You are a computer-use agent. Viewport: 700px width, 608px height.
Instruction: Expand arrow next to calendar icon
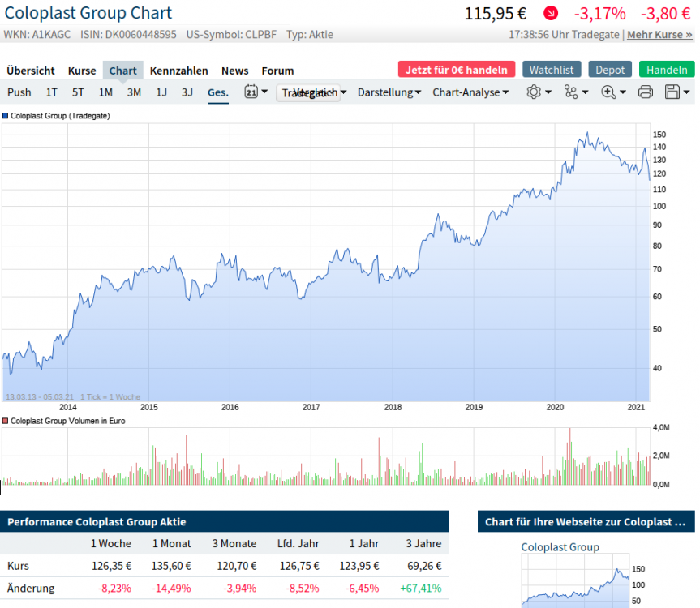(x=264, y=92)
